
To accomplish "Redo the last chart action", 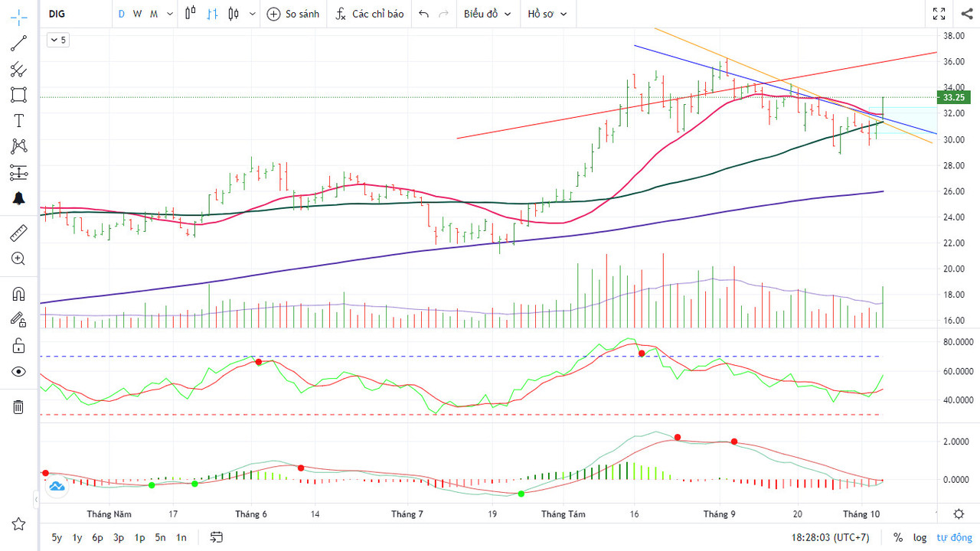I will 443,14.
